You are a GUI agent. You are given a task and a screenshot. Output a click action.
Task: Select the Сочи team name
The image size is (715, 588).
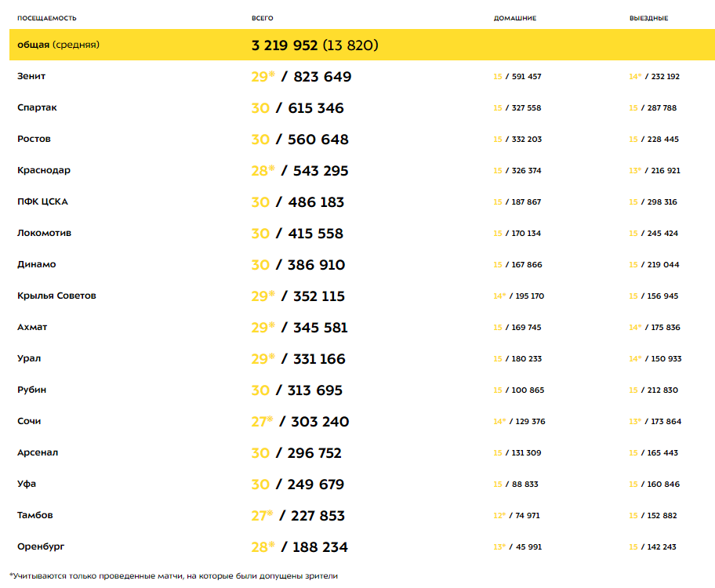pyautogui.click(x=29, y=421)
